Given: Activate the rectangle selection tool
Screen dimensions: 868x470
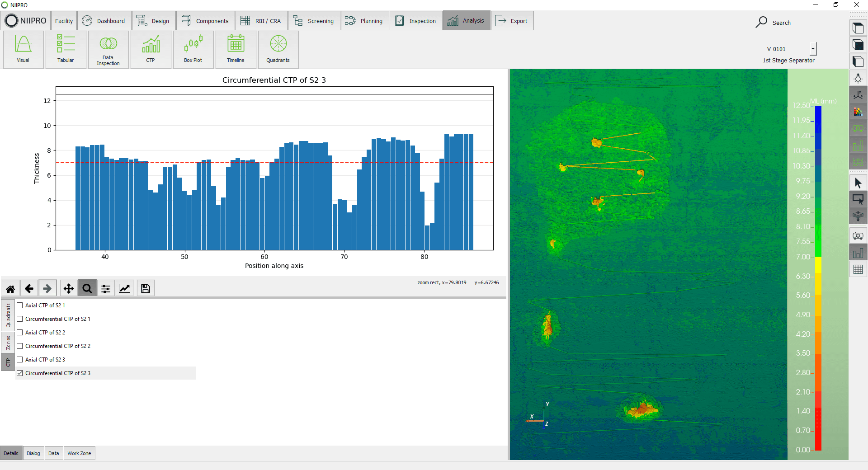Looking at the screenshot, I should 858,199.
